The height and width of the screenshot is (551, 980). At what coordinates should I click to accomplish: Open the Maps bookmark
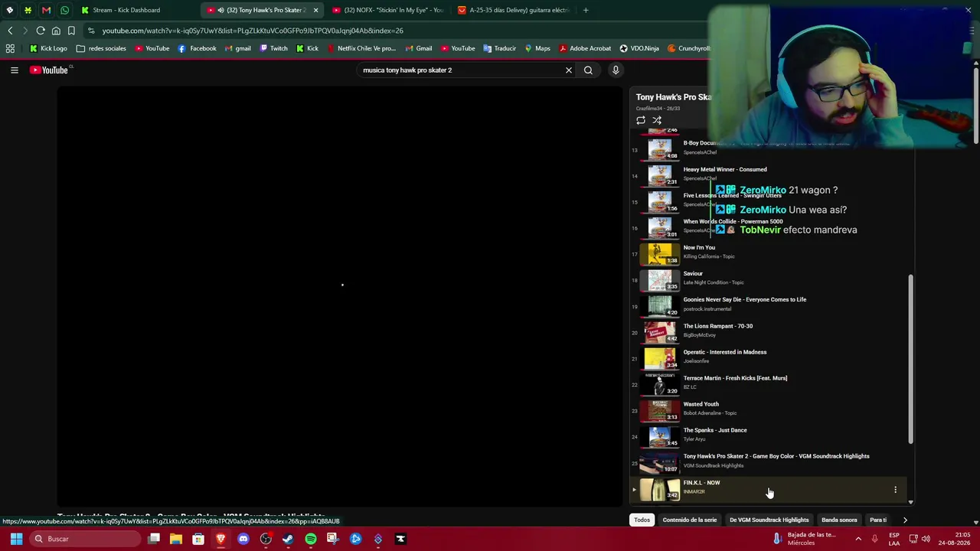pyautogui.click(x=537, y=48)
